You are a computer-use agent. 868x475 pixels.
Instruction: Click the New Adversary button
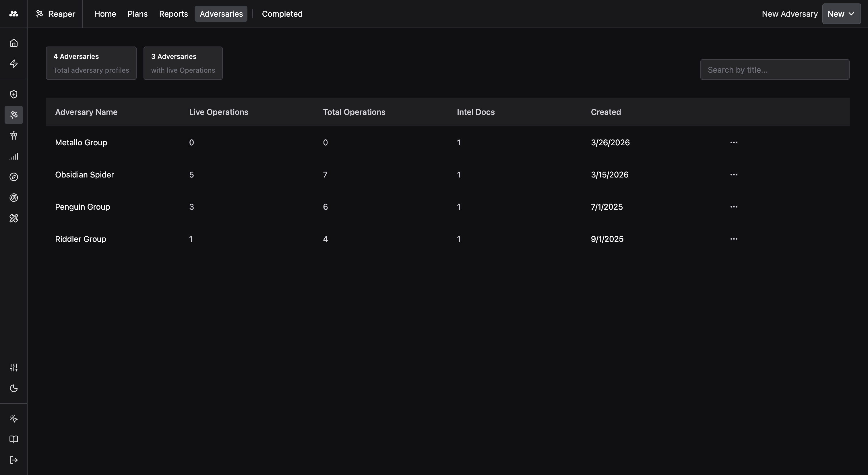[x=790, y=14]
